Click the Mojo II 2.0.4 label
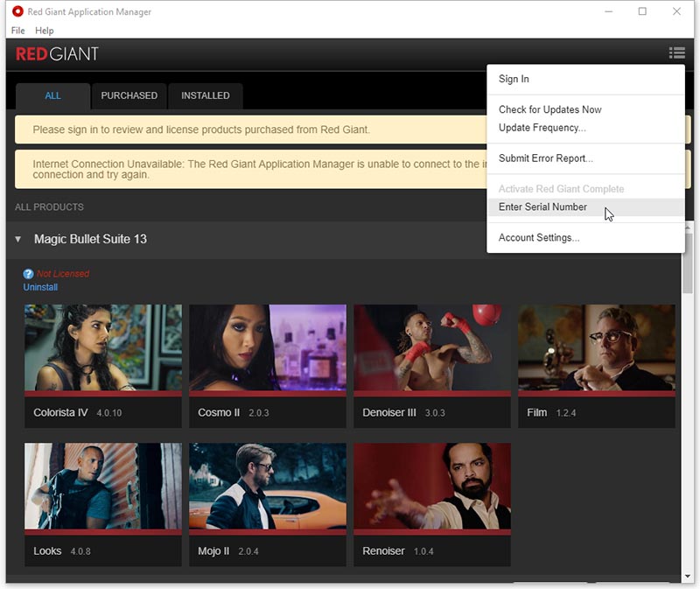The image size is (700, 589). [x=228, y=551]
